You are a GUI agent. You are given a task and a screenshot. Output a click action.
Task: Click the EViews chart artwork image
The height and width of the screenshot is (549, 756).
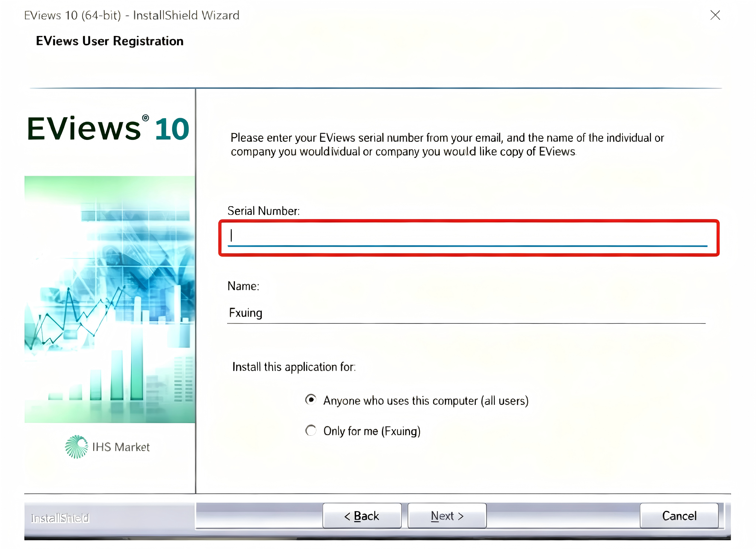click(x=110, y=299)
